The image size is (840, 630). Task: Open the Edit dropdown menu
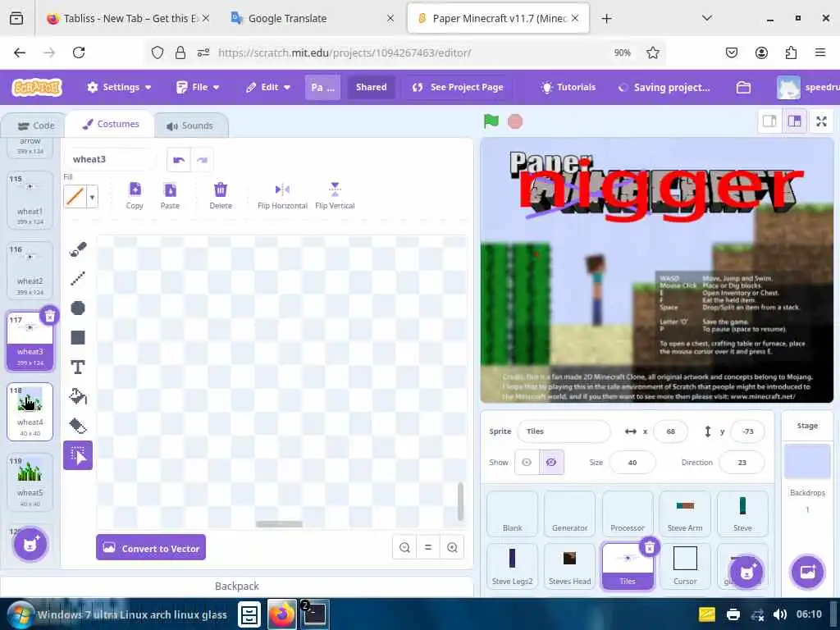pos(268,87)
